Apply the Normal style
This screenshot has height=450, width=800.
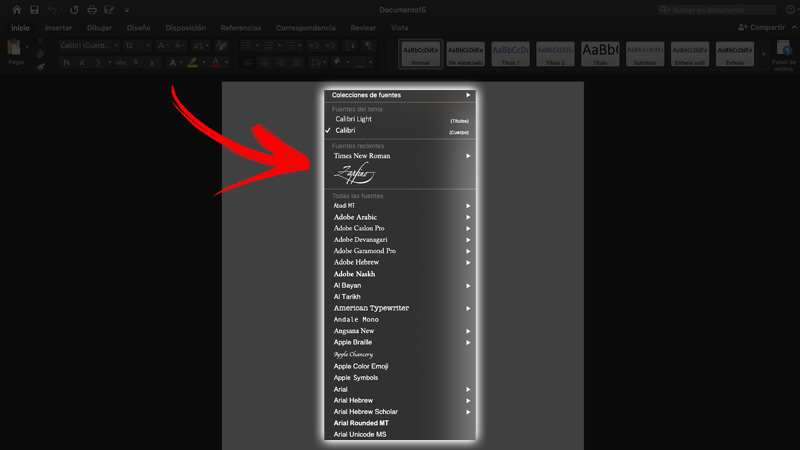(420, 54)
